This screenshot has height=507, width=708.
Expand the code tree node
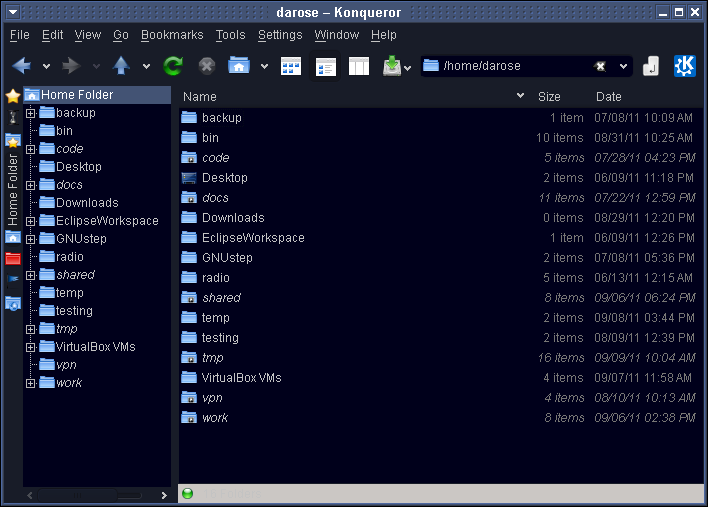[x=30, y=149]
